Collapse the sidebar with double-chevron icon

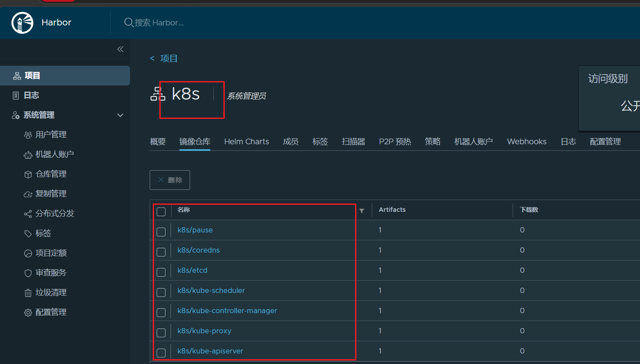tap(120, 49)
